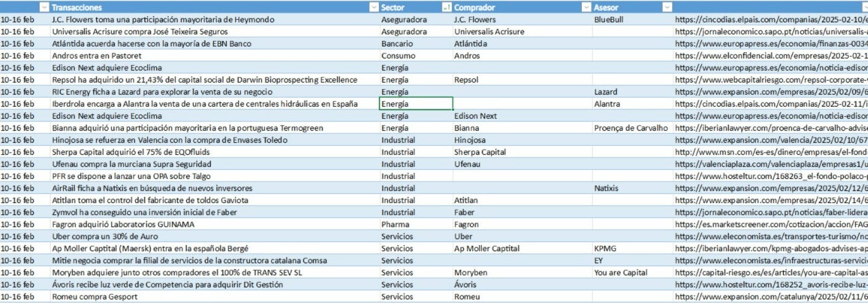Select the 'EY' Asesor cell
Image resolution: width=868 pixels, height=303 pixels.
[x=632, y=260]
